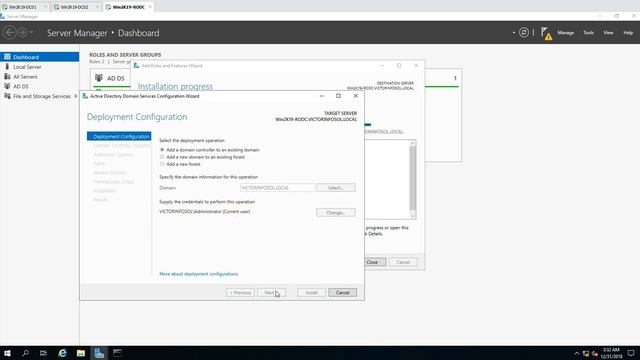Click the network tray icon
This screenshot has height=360, width=640.
click(586, 353)
